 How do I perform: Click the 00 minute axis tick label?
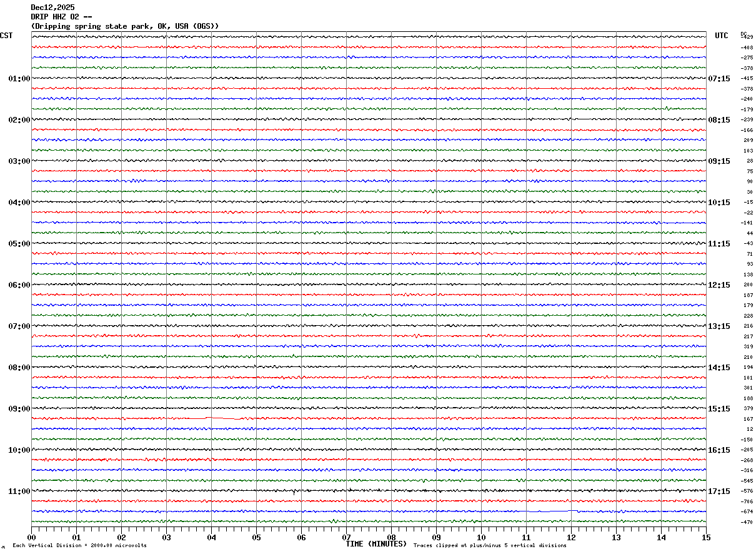coord(31,537)
